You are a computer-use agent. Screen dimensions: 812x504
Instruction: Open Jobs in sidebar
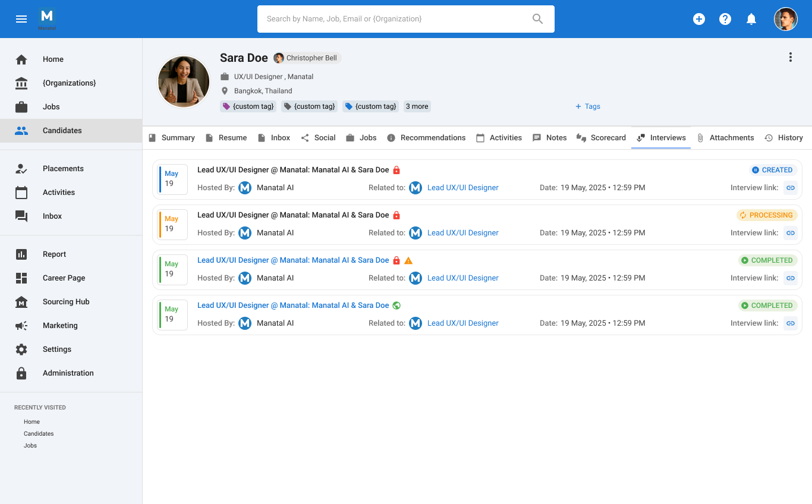pos(71,107)
